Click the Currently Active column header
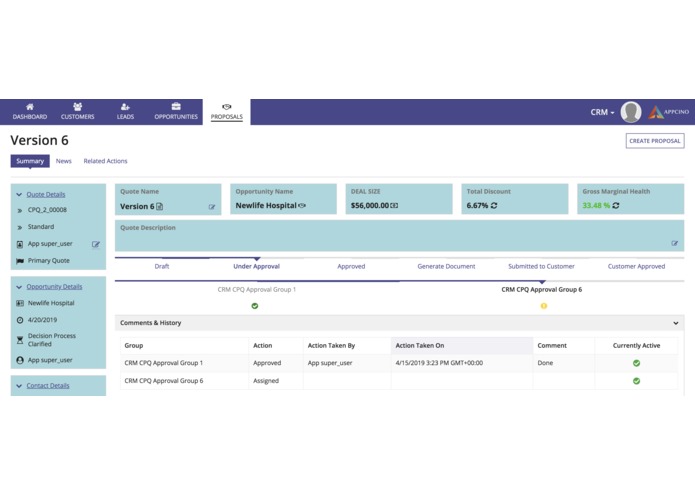The height and width of the screenshot is (494, 695). pyautogui.click(x=636, y=346)
